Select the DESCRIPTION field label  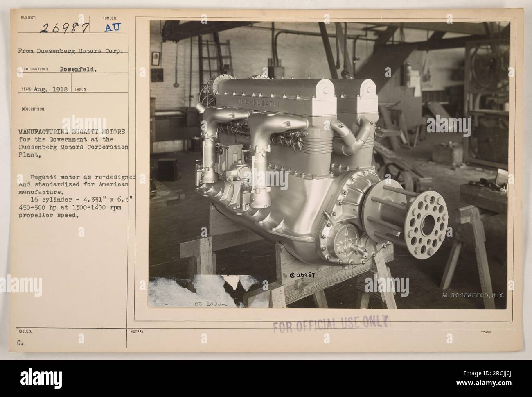(x=33, y=109)
